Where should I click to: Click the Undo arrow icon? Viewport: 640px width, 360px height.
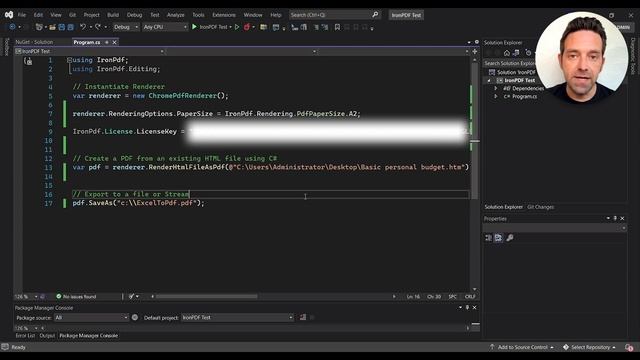pyautogui.click(x=83, y=27)
